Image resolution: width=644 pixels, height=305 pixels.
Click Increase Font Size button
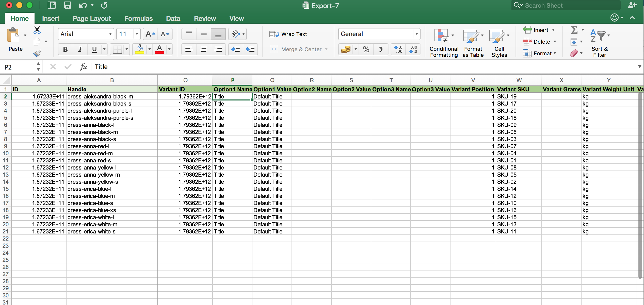(x=150, y=34)
